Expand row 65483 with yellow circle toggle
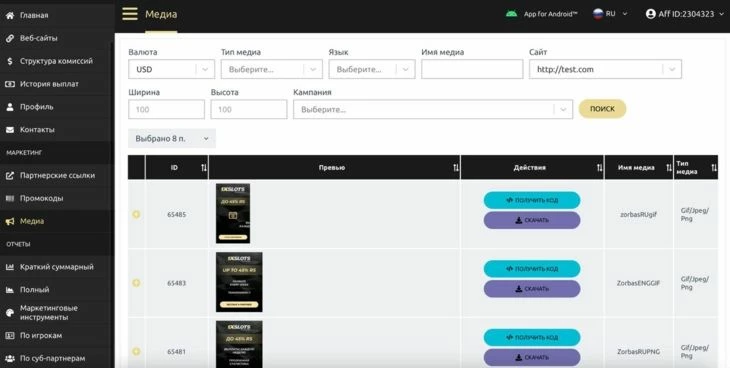This screenshot has width=730, height=368. pos(136,283)
